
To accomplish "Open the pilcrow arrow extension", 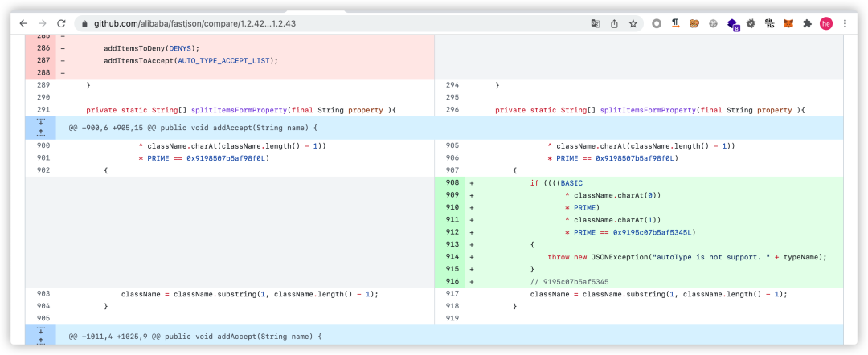I will click(x=675, y=24).
